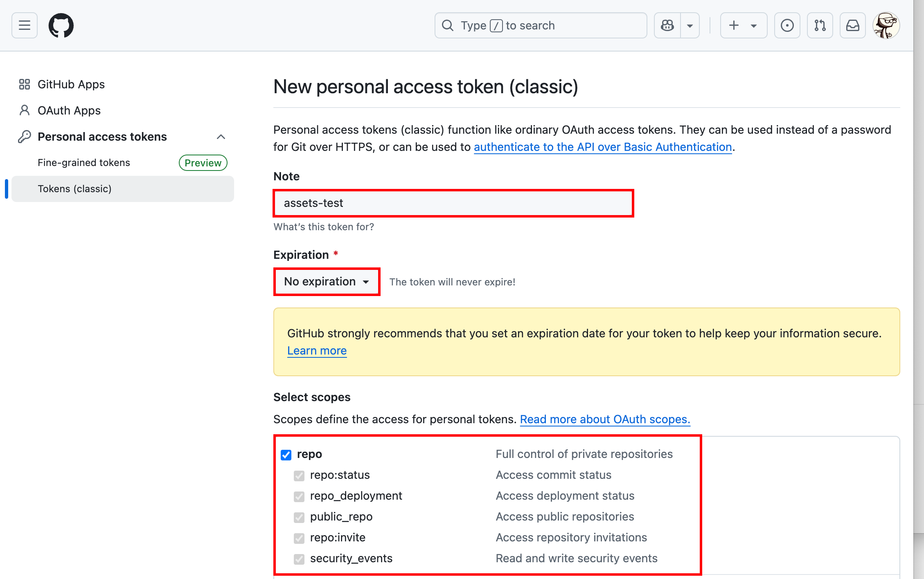Go to GitHub homepage via Octocat logo
Screen dimensions: 924x579
point(61,25)
